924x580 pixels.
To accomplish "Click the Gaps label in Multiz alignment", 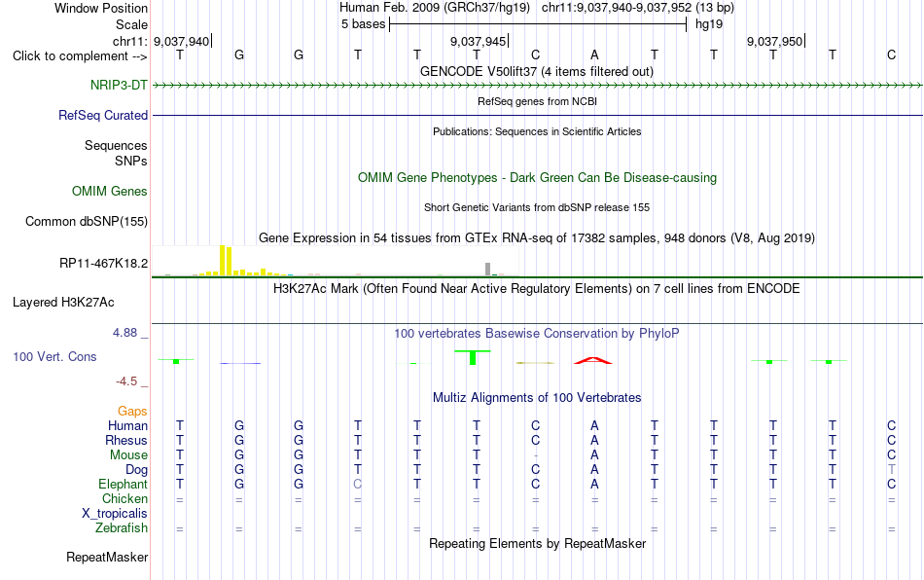I will (132, 411).
